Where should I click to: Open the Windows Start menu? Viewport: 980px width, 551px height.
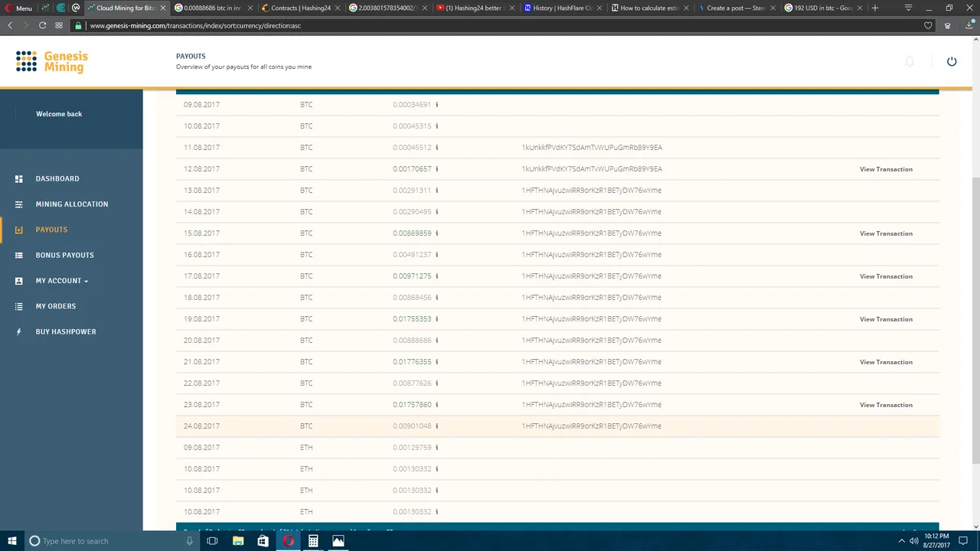click(x=11, y=541)
